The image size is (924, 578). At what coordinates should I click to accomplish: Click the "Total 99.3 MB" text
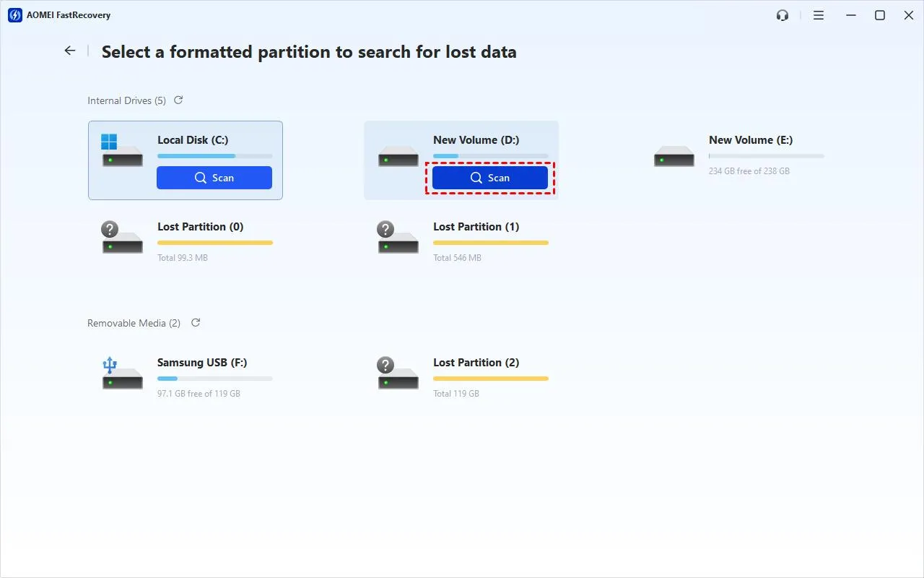coord(183,258)
